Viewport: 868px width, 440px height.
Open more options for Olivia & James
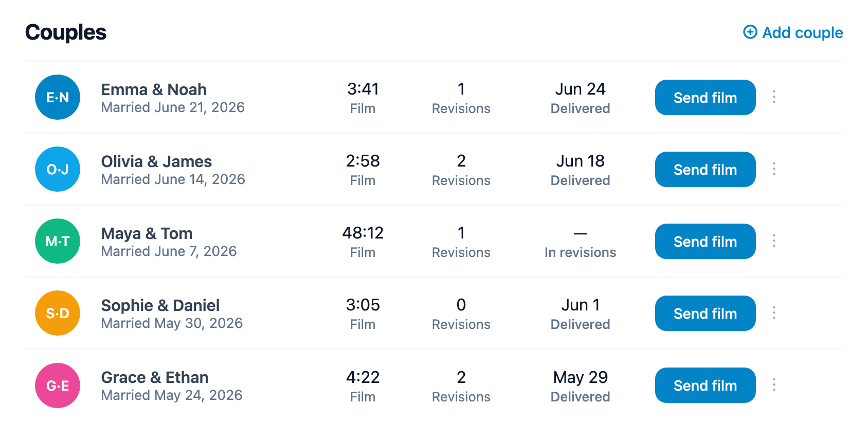[774, 169]
